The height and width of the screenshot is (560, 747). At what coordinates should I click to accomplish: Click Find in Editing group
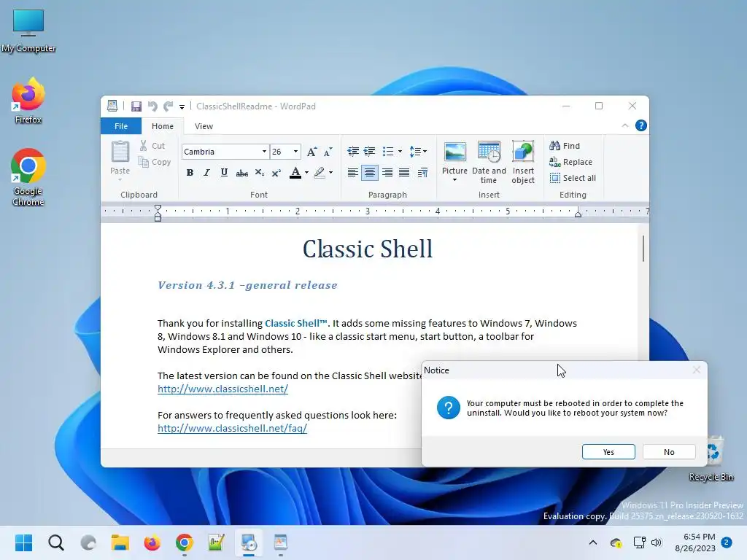tap(565, 146)
